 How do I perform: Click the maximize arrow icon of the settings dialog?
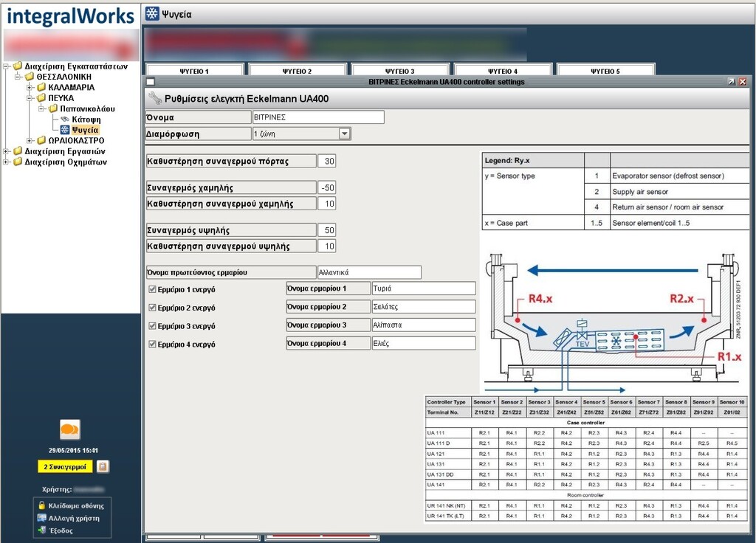pos(731,82)
